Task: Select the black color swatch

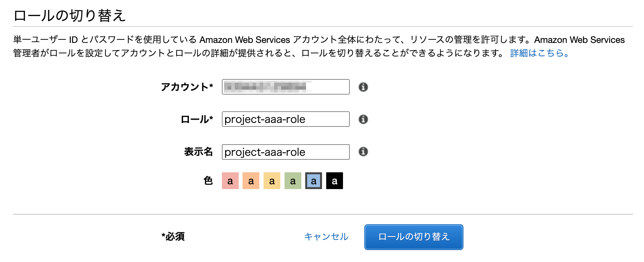Action: click(334, 181)
